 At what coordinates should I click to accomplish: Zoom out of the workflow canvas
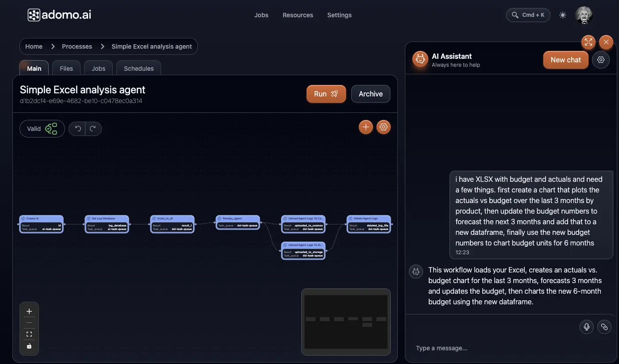29,322
